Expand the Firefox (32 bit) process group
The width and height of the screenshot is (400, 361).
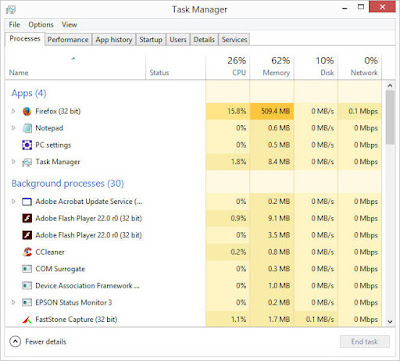pyautogui.click(x=14, y=111)
